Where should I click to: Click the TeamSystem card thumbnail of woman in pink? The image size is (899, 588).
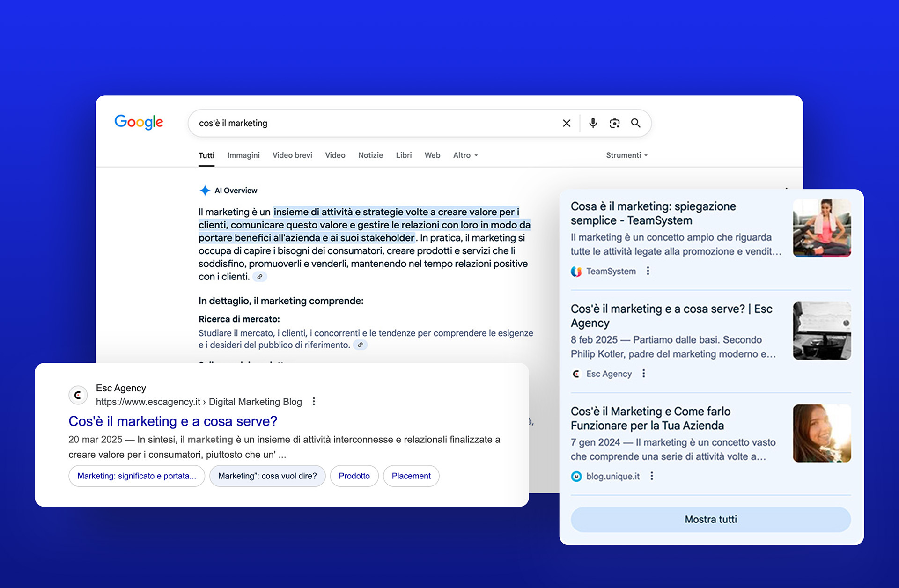(x=822, y=228)
